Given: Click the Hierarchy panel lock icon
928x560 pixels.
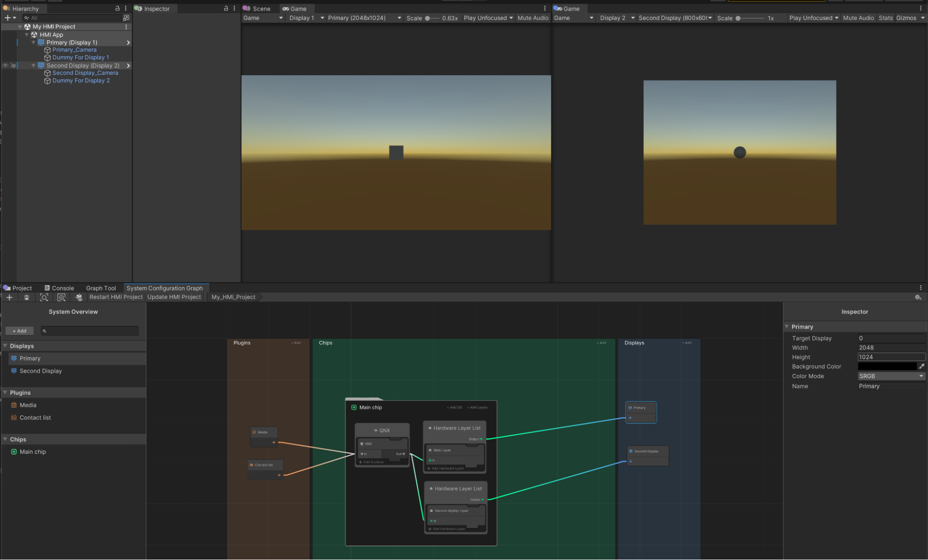Looking at the screenshot, I should pos(117,8).
